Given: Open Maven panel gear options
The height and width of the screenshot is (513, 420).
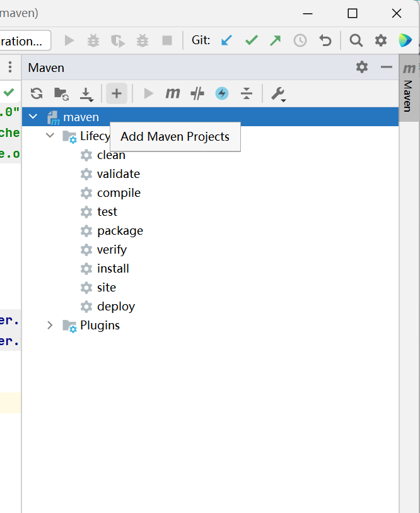Looking at the screenshot, I should (x=362, y=67).
